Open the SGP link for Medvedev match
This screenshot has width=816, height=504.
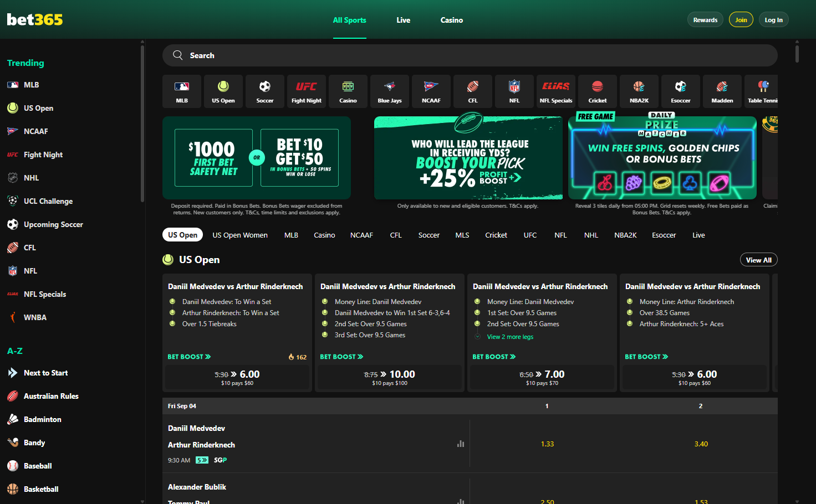tap(221, 460)
